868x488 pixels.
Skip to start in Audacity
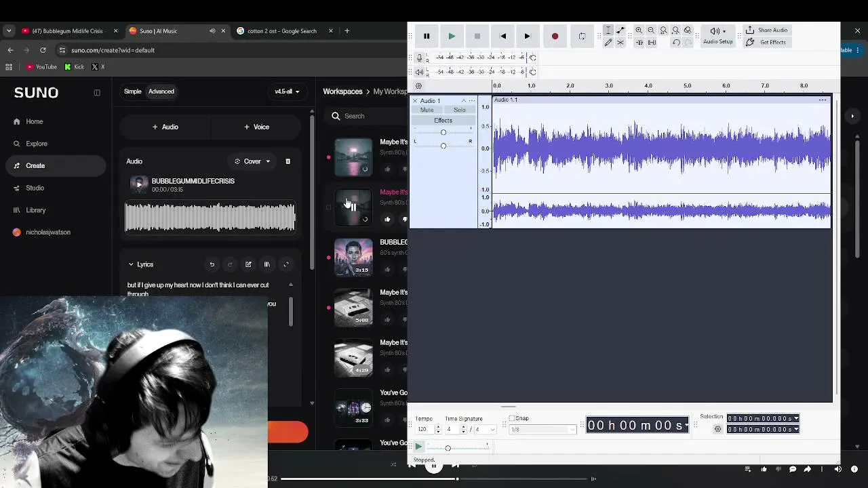pos(502,37)
